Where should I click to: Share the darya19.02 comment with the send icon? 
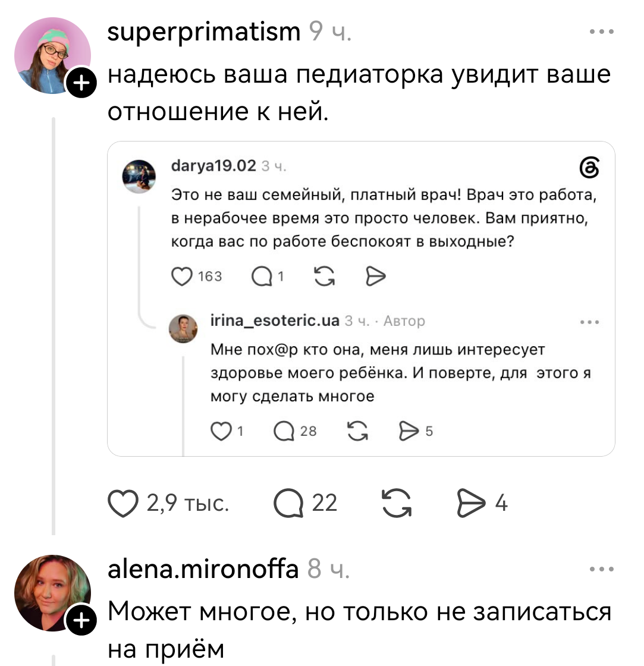tap(376, 277)
